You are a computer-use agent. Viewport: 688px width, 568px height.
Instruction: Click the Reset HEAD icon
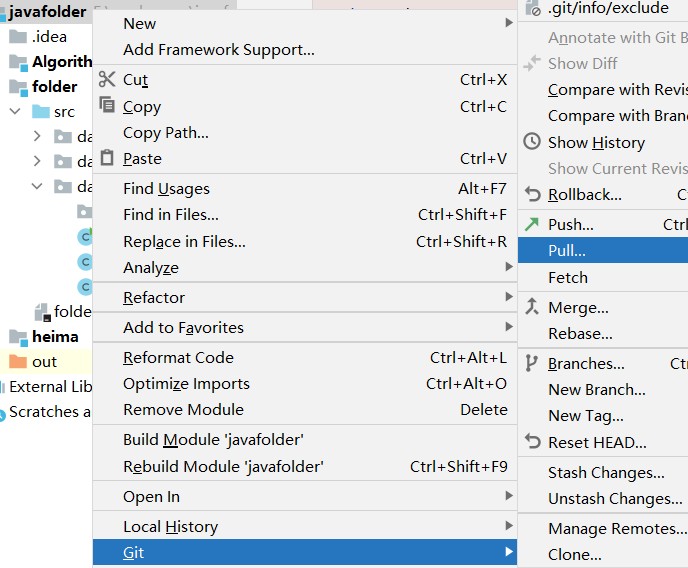(x=532, y=442)
